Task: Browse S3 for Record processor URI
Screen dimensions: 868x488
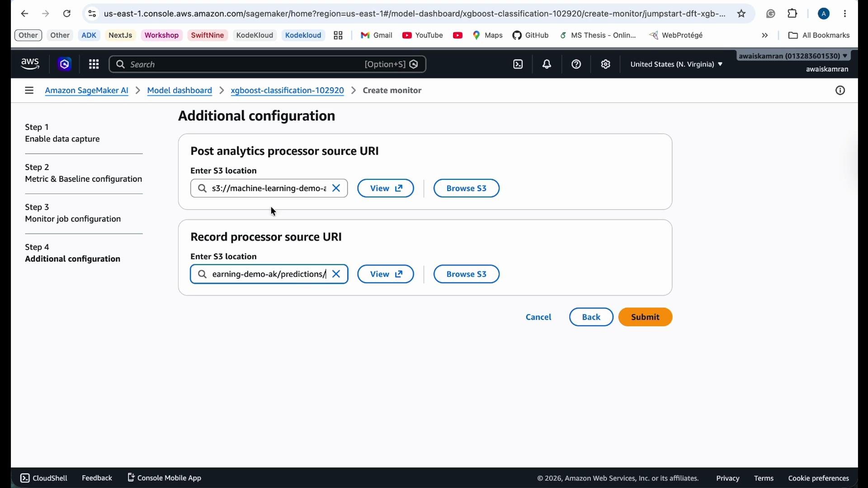Action: click(467, 274)
